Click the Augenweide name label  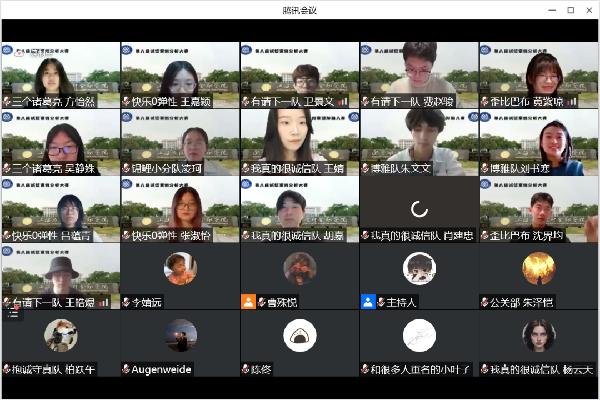pos(162,369)
